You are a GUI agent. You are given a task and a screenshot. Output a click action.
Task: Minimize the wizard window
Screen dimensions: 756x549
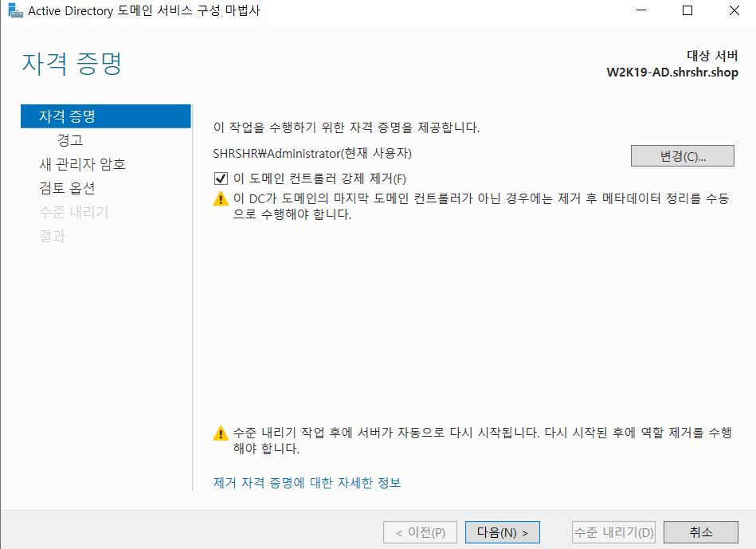(x=641, y=10)
